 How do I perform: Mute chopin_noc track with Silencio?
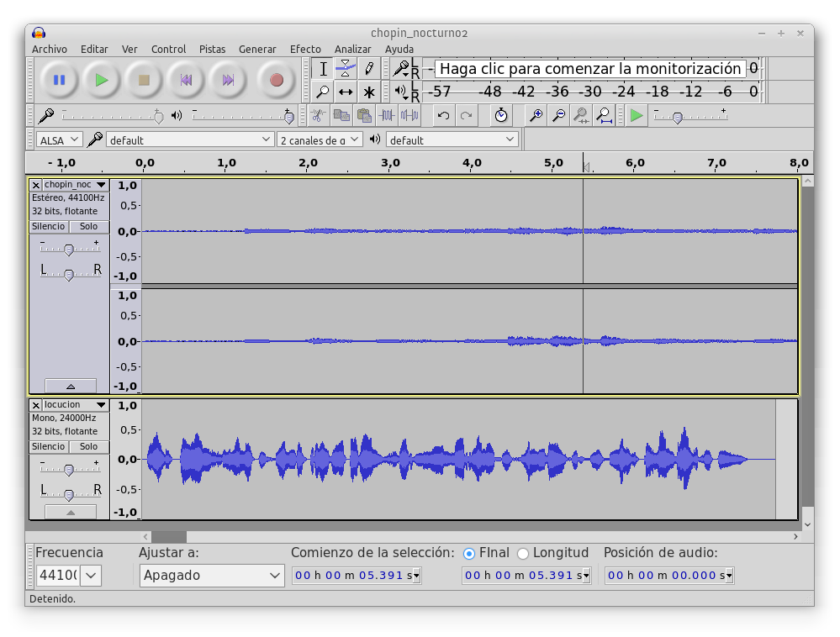tap(49, 226)
